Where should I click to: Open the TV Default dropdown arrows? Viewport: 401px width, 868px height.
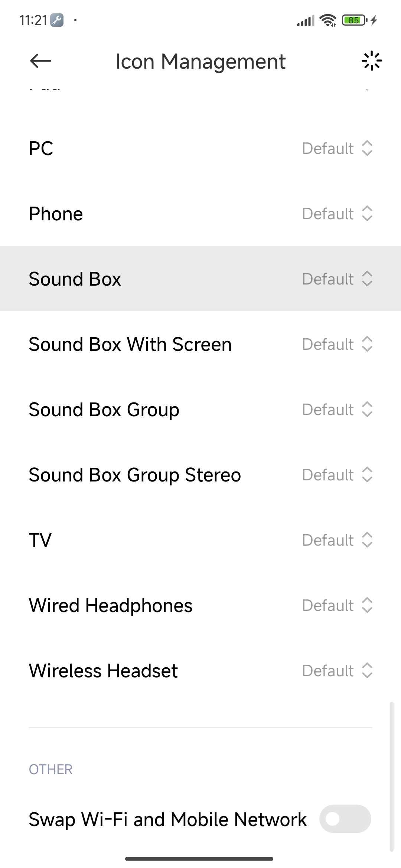click(x=367, y=540)
